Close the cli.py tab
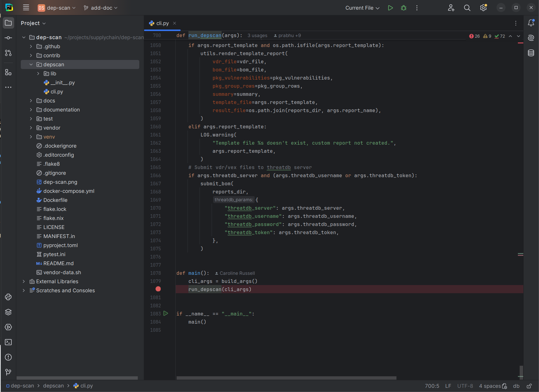The image size is (539, 392). point(175,23)
